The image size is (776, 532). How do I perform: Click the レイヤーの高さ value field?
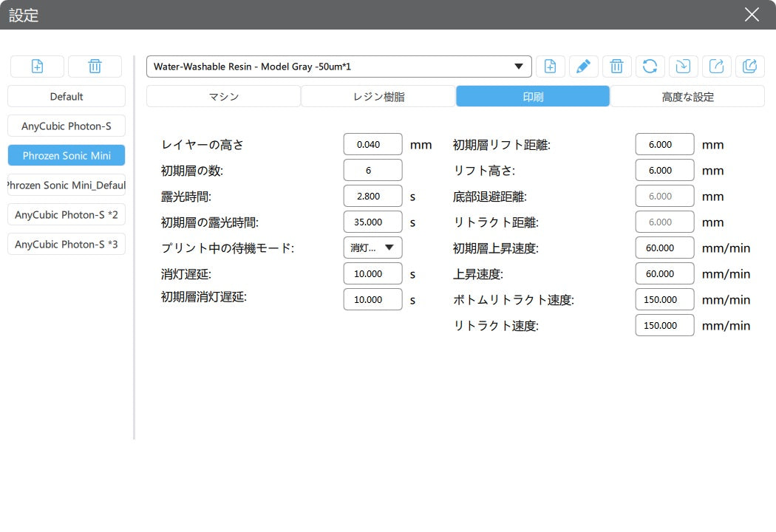(372, 144)
